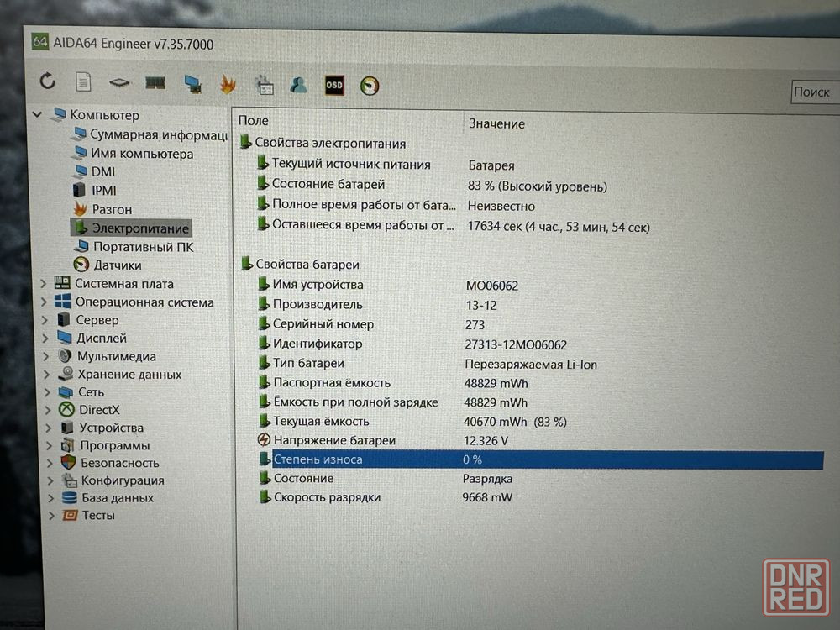Click the Refresh toolbar icon

pyautogui.click(x=48, y=81)
